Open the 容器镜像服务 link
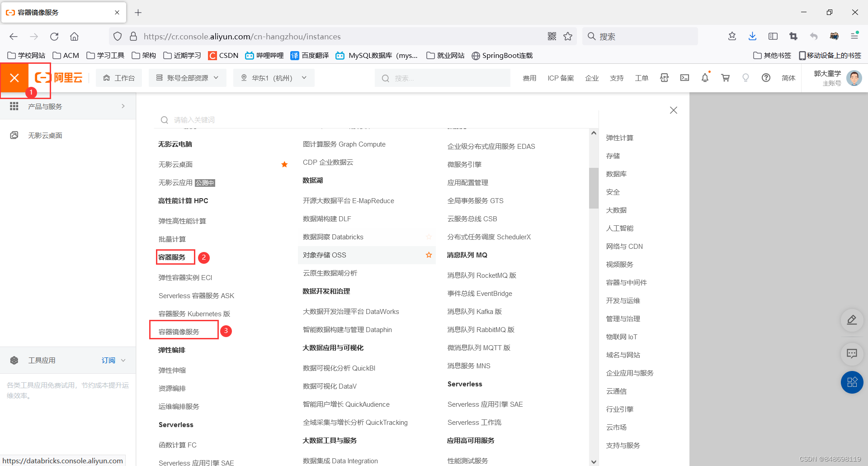 [x=178, y=331]
